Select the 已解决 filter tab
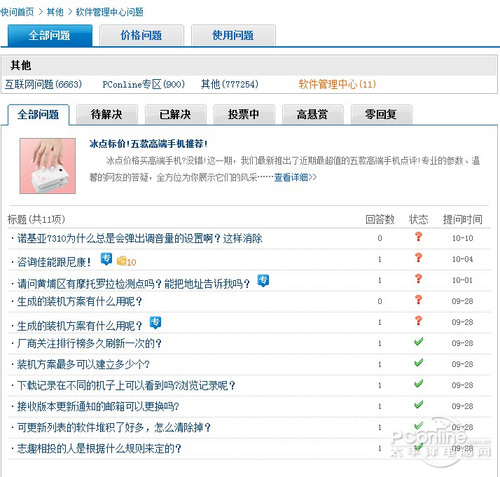 click(175, 115)
